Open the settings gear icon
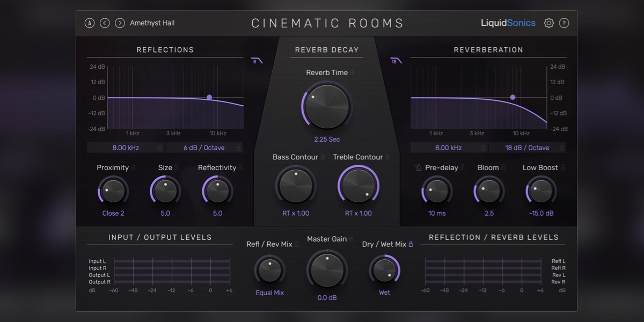 [548, 23]
